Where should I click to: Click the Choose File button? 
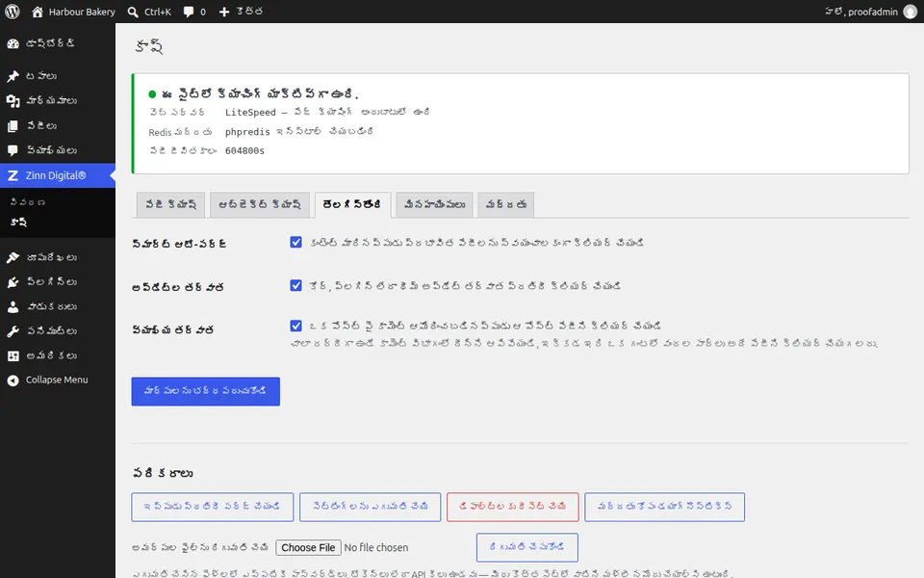pos(308,547)
